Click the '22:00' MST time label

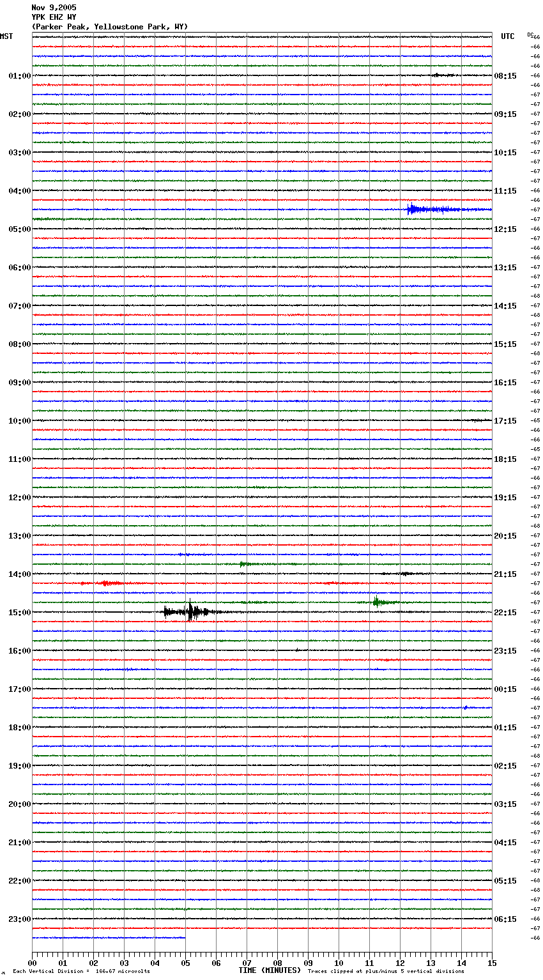[x=20, y=881]
